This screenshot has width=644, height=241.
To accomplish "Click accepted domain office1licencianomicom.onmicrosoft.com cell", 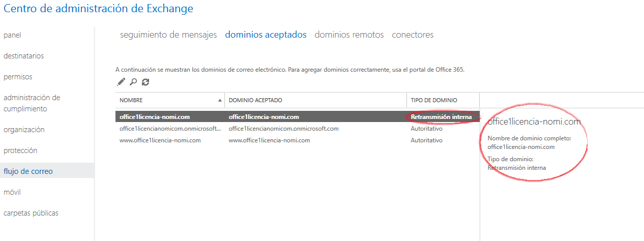I will (283, 129).
